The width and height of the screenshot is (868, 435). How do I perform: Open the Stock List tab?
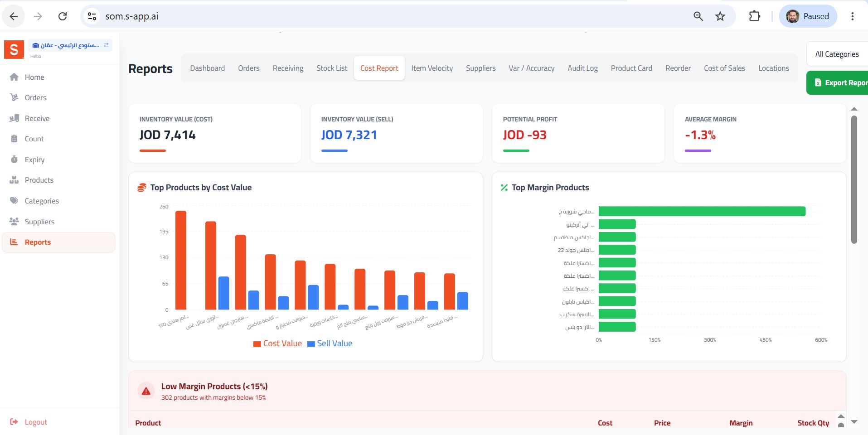click(332, 68)
